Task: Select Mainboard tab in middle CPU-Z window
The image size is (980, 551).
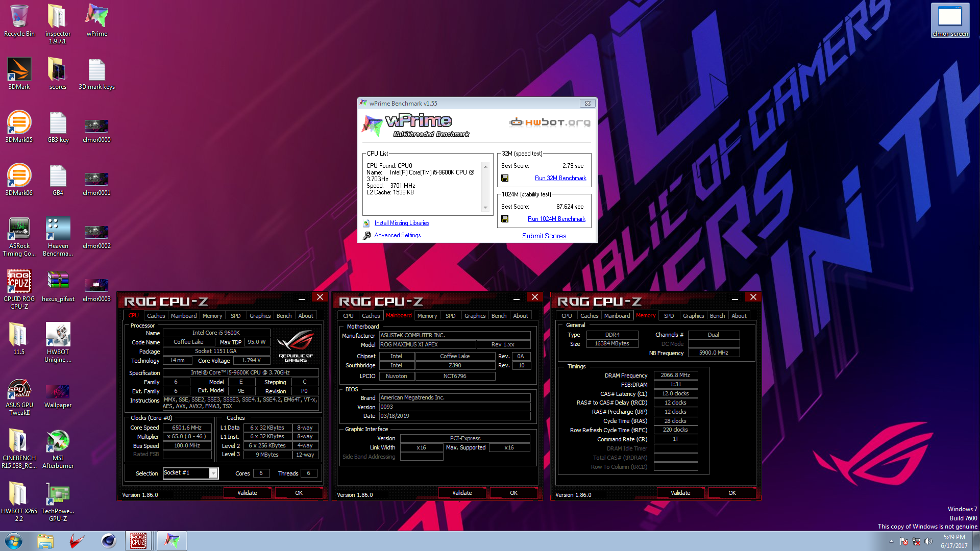Action: click(x=399, y=315)
